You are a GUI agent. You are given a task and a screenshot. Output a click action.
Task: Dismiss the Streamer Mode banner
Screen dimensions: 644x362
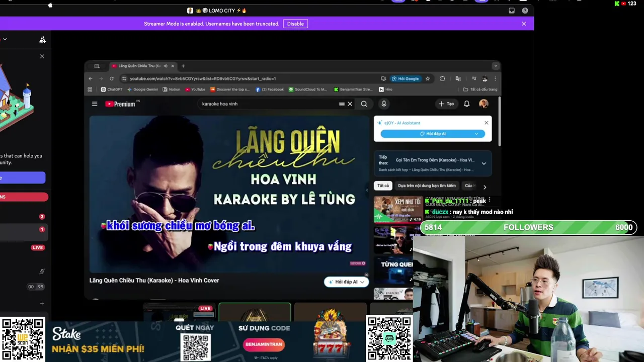[x=524, y=24]
